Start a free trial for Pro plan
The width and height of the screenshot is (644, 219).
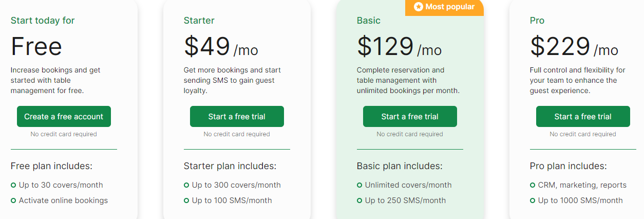[583, 117]
